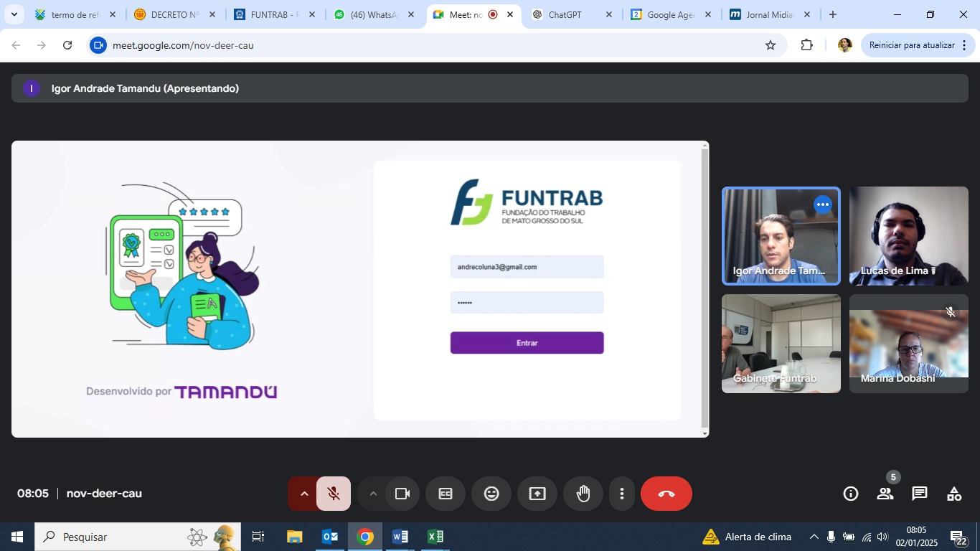
Task: Open Excel from taskbar
Action: (x=435, y=537)
